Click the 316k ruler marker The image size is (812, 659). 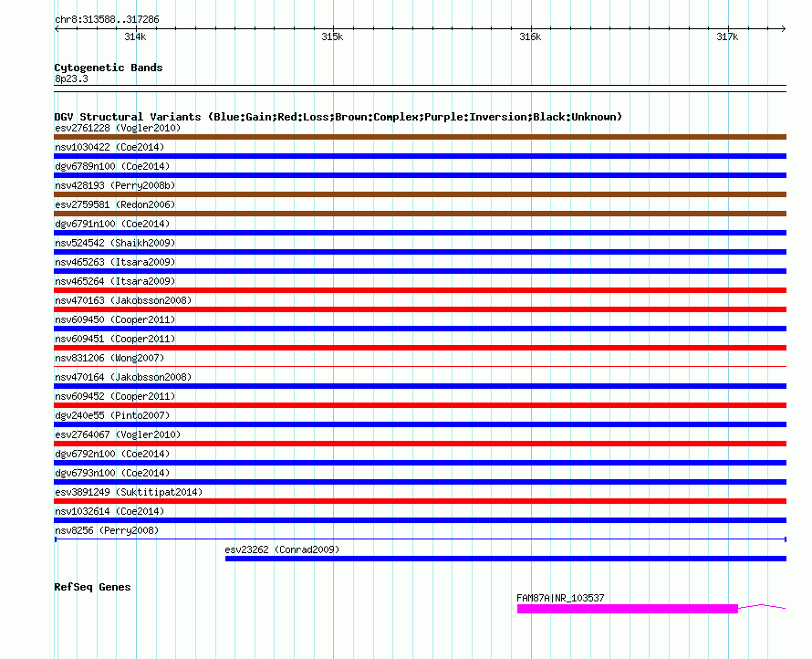[x=530, y=37]
